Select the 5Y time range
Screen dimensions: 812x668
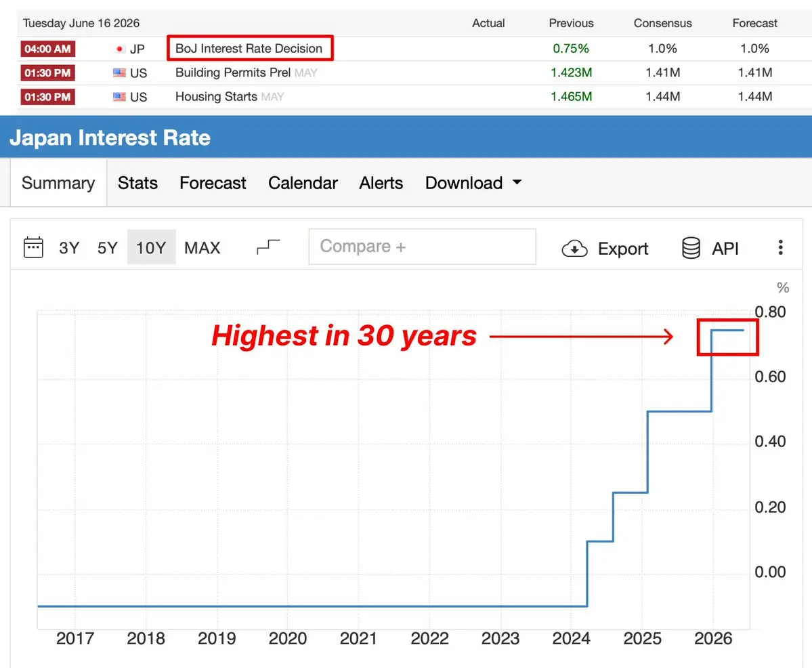coord(108,248)
